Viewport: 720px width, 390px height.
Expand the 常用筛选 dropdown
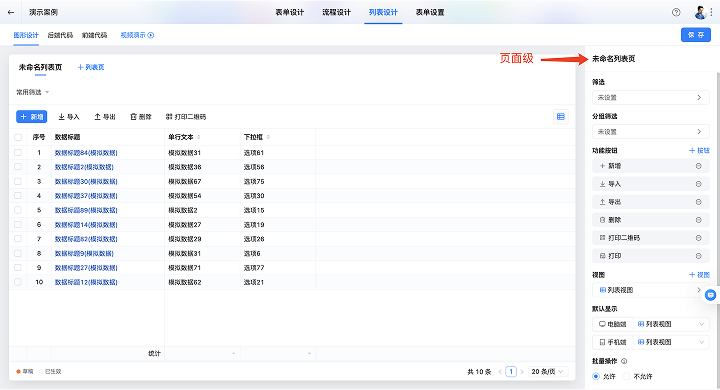(33, 92)
